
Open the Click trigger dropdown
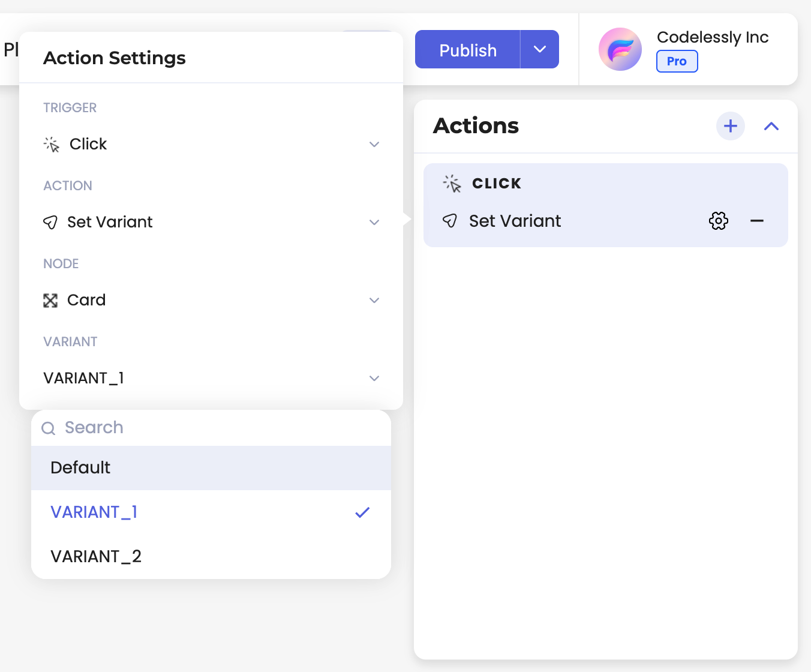point(211,144)
